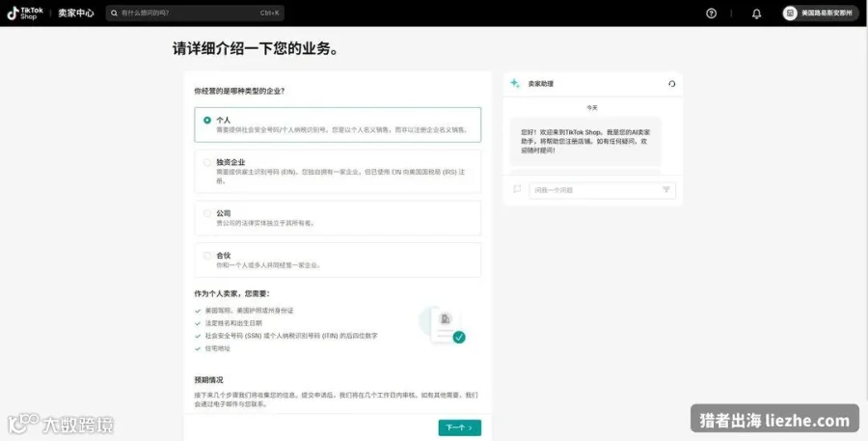Image resolution: width=868 pixels, height=441 pixels.
Task: Click the search magnifier icon
Action: pyautogui.click(x=114, y=13)
